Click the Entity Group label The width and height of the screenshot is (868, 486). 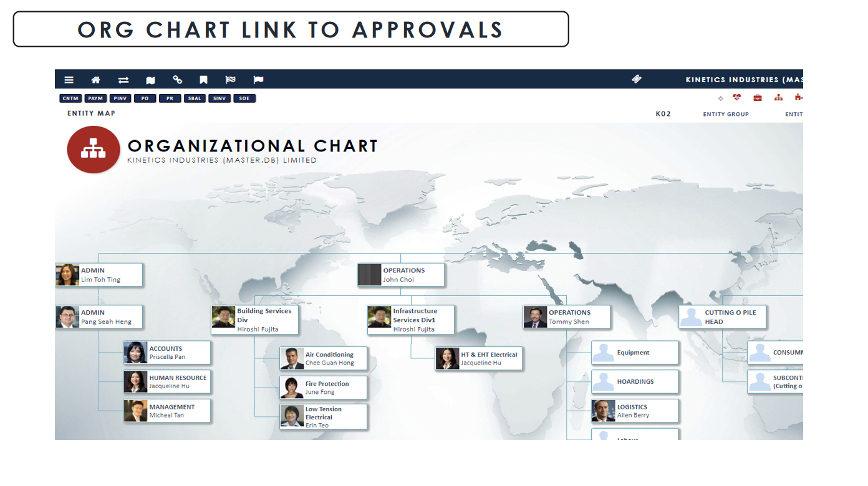pyautogui.click(x=726, y=114)
